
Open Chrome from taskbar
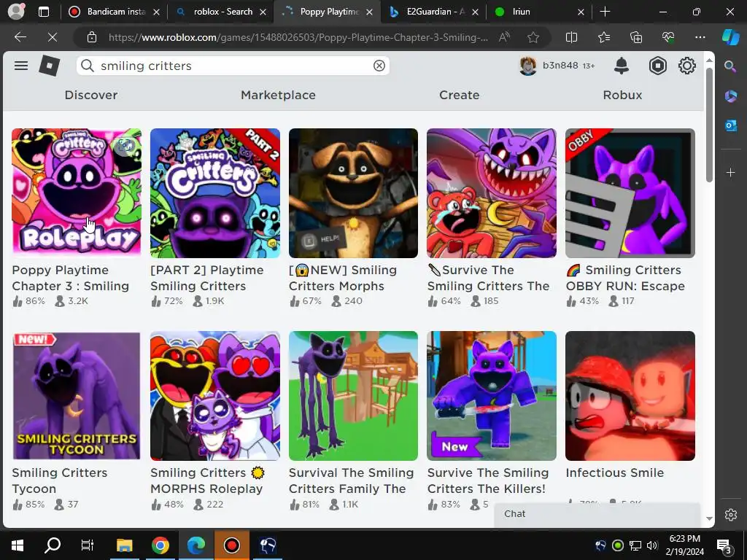[x=160, y=545]
